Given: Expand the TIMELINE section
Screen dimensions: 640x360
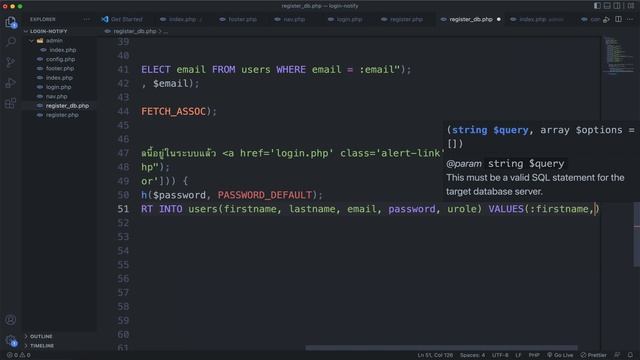Looking at the screenshot, I should click(42, 346).
